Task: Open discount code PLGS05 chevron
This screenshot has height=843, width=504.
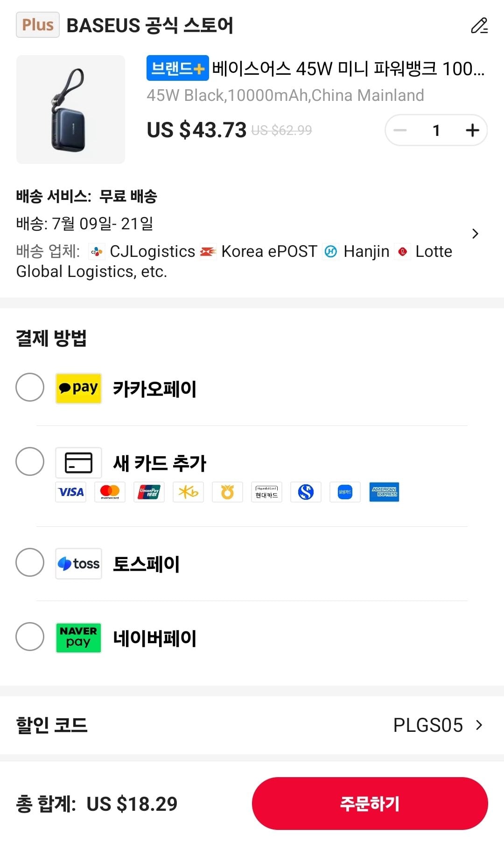Action: coord(479,725)
